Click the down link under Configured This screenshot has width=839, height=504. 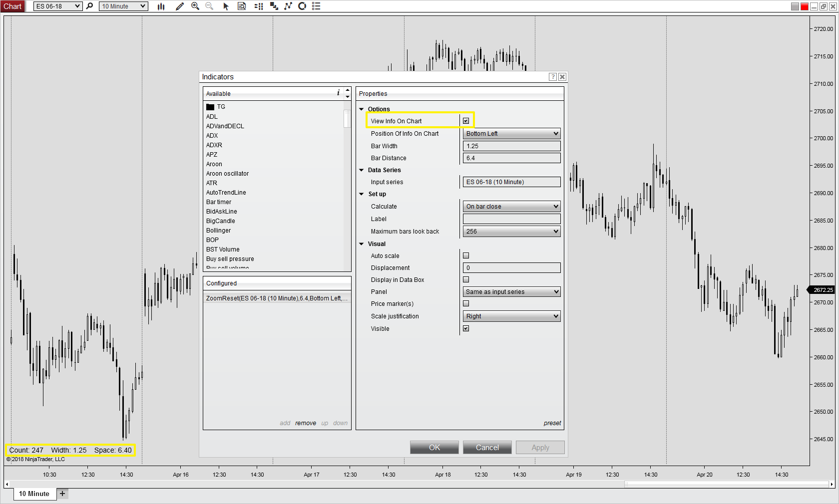tap(341, 423)
